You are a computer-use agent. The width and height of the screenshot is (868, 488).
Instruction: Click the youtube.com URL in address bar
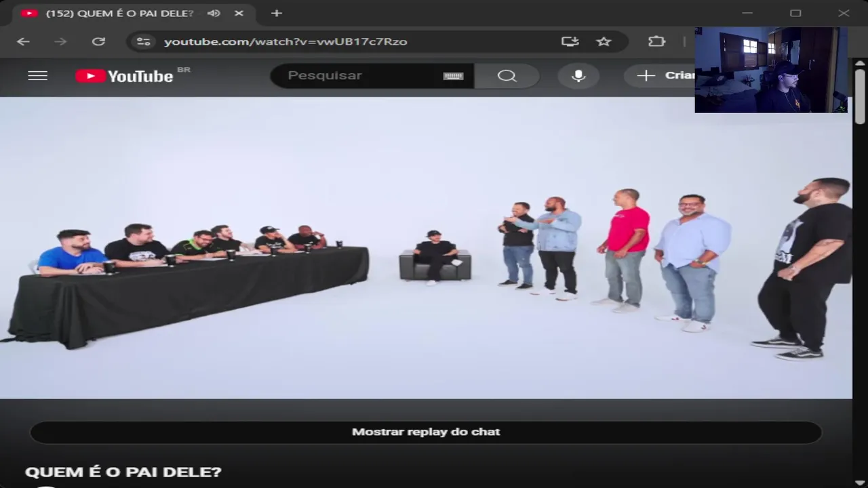tap(285, 41)
